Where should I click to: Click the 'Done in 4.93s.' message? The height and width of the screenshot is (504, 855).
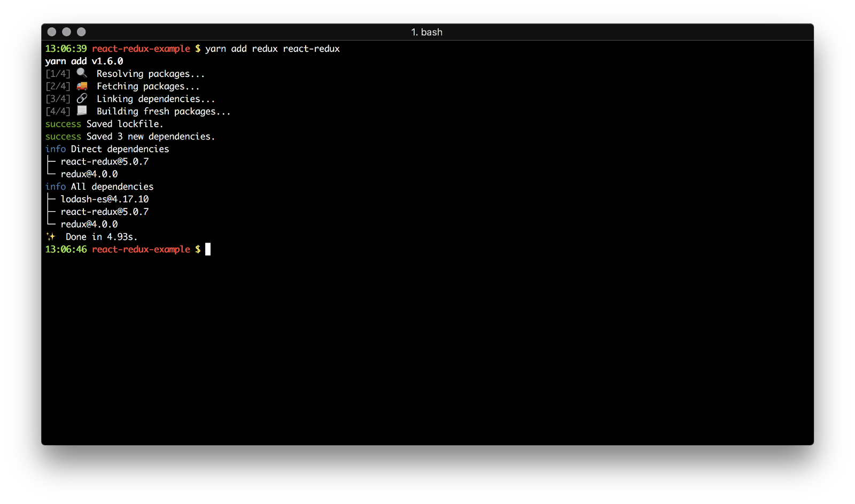[x=102, y=237]
